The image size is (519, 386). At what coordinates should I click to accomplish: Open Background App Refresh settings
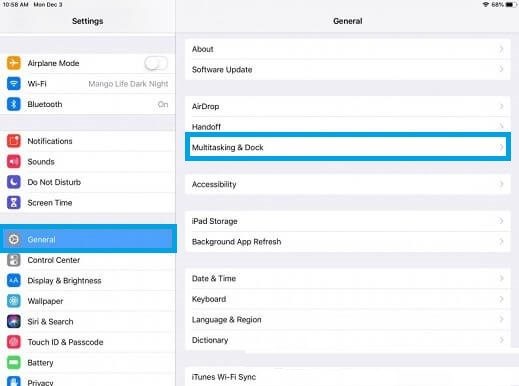(x=348, y=242)
